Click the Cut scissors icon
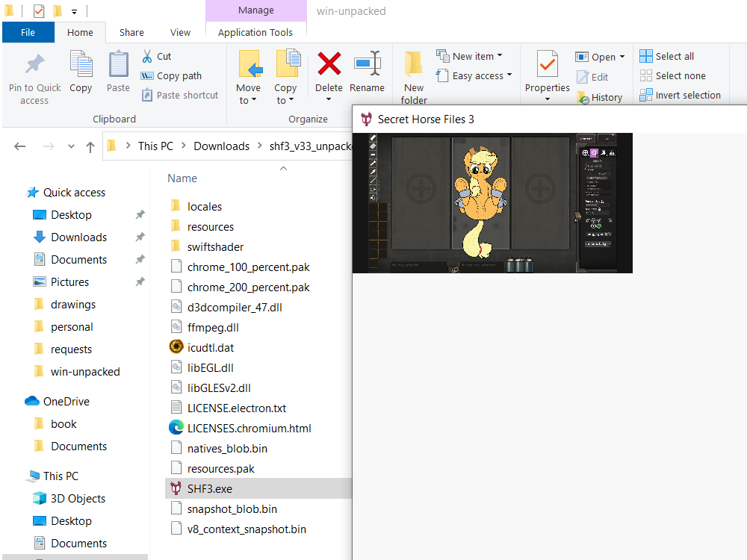The width and height of the screenshot is (747, 560). [x=147, y=56]
